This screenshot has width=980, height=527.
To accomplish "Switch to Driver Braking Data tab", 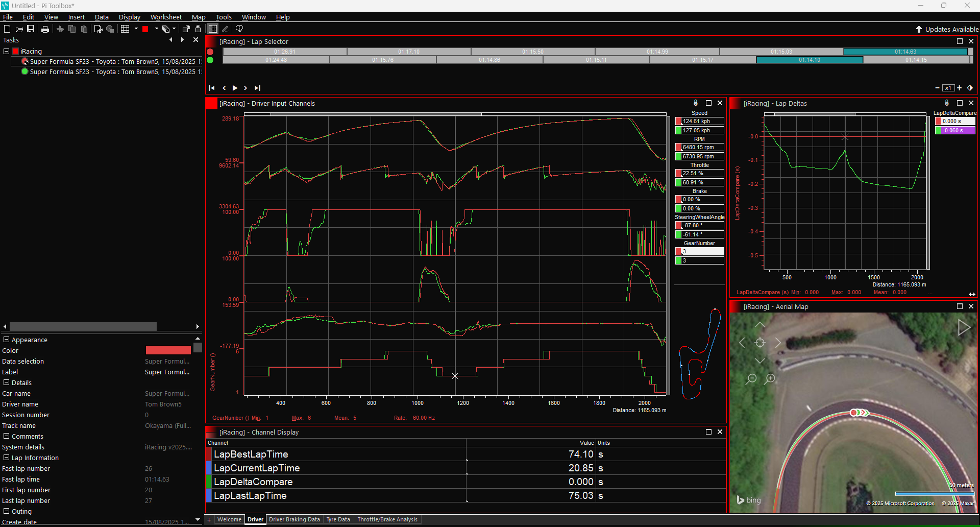I will click(295, 519).
